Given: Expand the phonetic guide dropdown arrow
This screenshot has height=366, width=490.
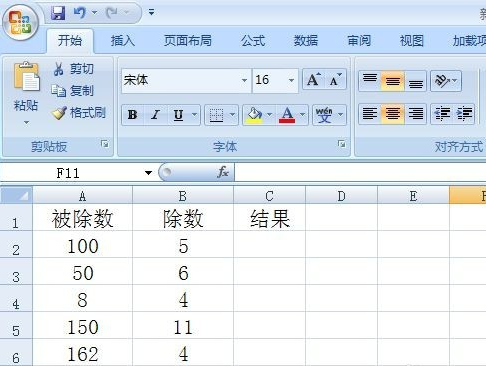Looking at the screenshot, I should [341, 115].
